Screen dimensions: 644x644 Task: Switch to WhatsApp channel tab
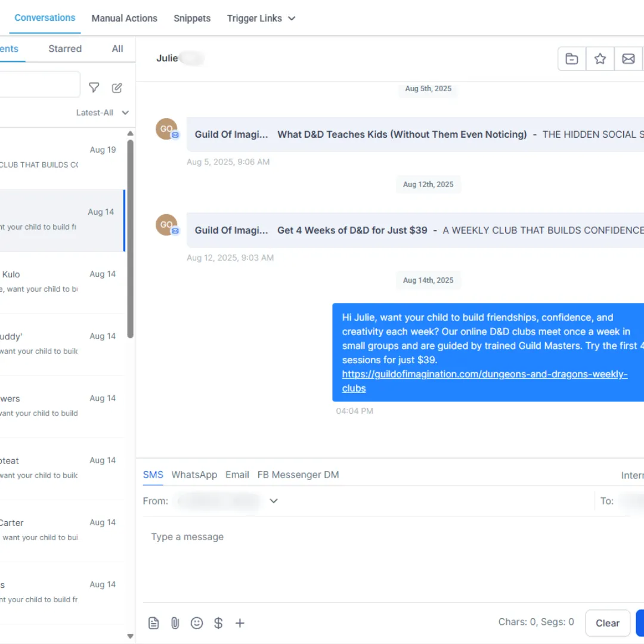click(x=194, y=475)
